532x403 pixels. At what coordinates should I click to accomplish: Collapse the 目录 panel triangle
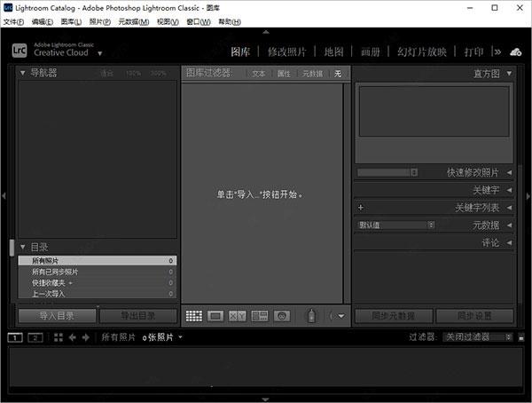[x=23, y=247]
